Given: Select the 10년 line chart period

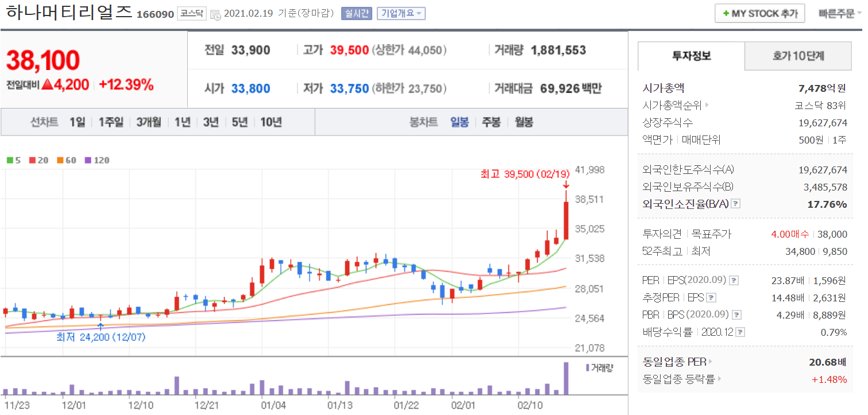Looking at the screenshot, I should (x=271, y=122).
